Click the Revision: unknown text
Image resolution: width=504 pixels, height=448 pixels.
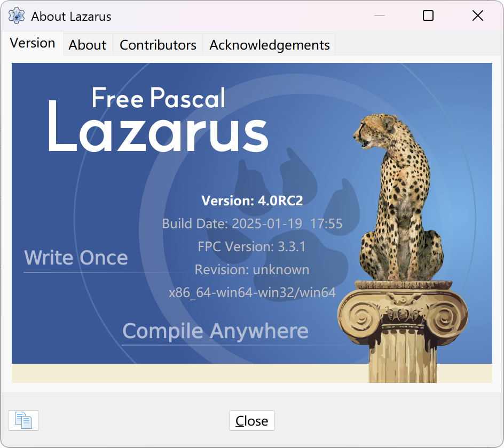click(x=252, y=269)
